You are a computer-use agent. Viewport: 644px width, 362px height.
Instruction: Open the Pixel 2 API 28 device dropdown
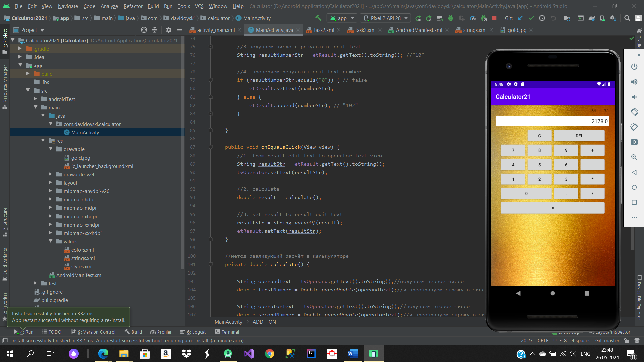pos(385,18)
